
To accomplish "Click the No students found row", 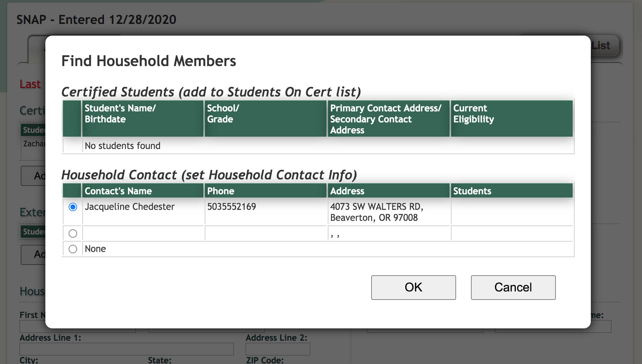I will coord(122,146).
